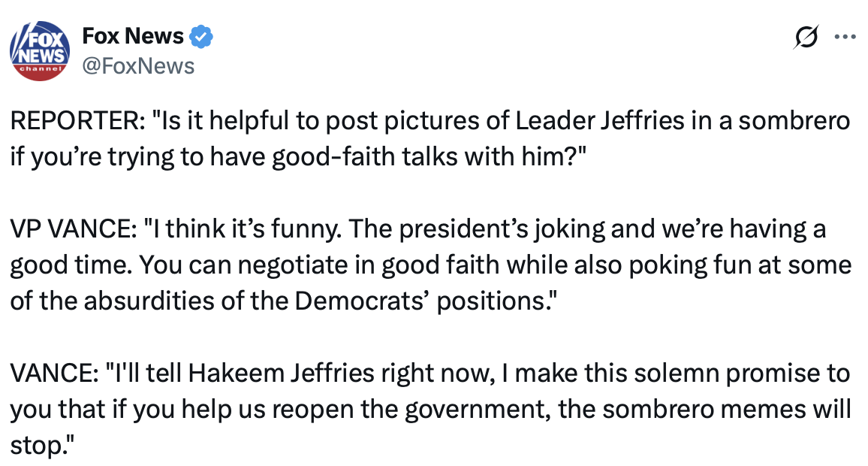Click the word "absurdities" in the tweet
Image resolution: width=868 pixels, height=466 pixels.
[x=149, y=301]
